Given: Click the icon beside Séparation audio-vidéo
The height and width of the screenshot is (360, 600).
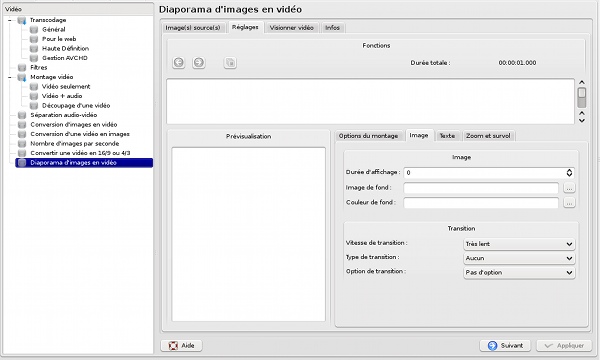Looking at the screenshot, I should click(22, 115).
